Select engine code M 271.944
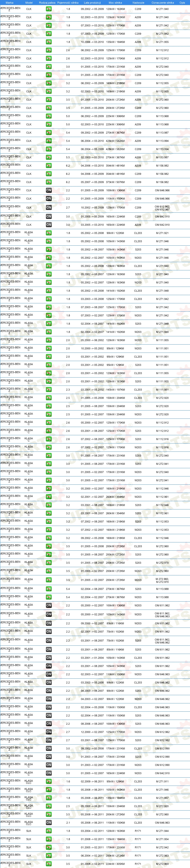 (x=162, y=831)
